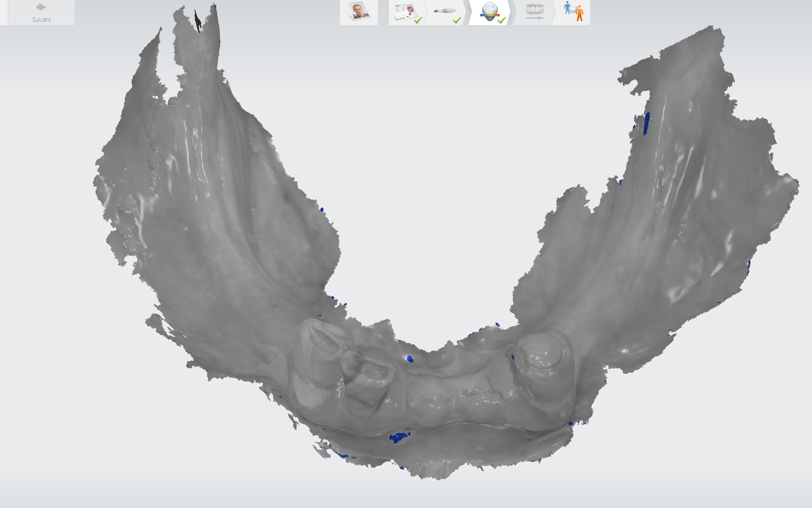The width and height of the screenshot is (812, 508).
Task: Click the Suivant next-step button
Action: pyautogui.click(x=41, y=12)
